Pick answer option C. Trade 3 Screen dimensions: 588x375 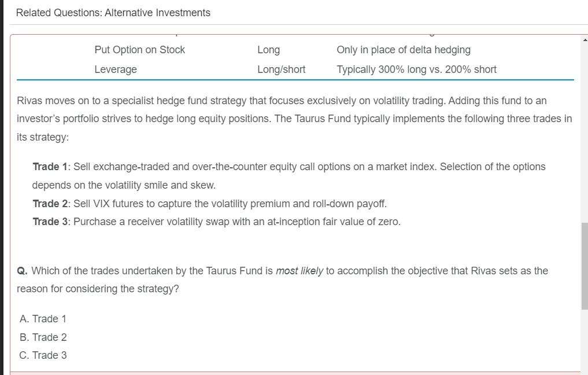43,355
